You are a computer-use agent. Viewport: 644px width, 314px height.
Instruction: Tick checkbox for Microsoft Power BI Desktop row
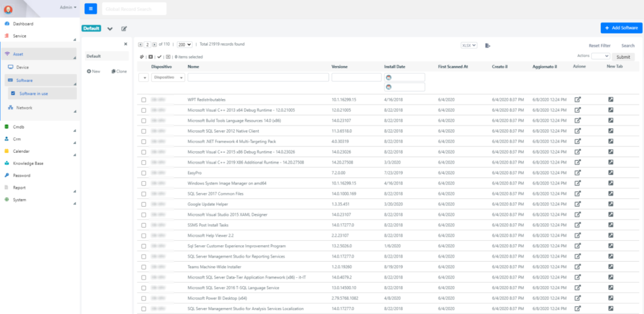(144, 299)
